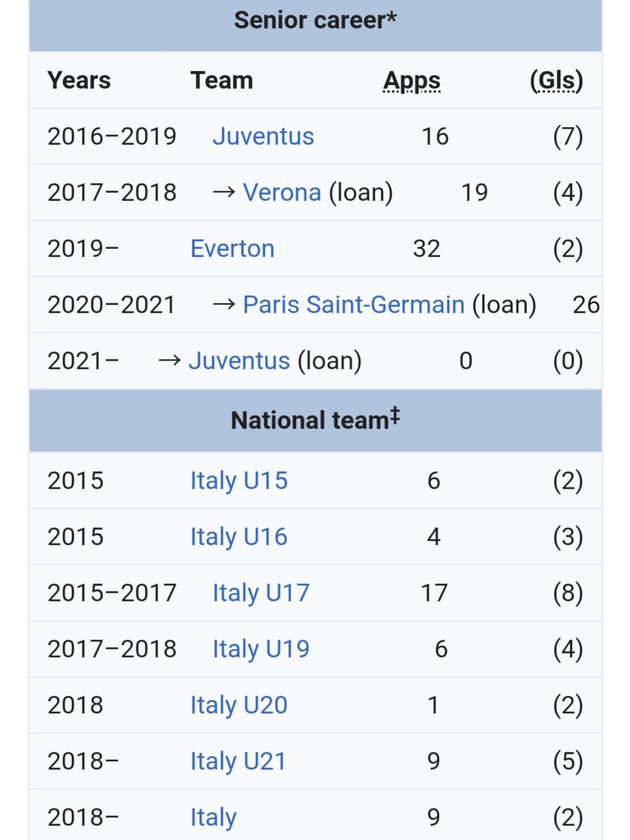Click the Team column header

click(x=222, y=81)
